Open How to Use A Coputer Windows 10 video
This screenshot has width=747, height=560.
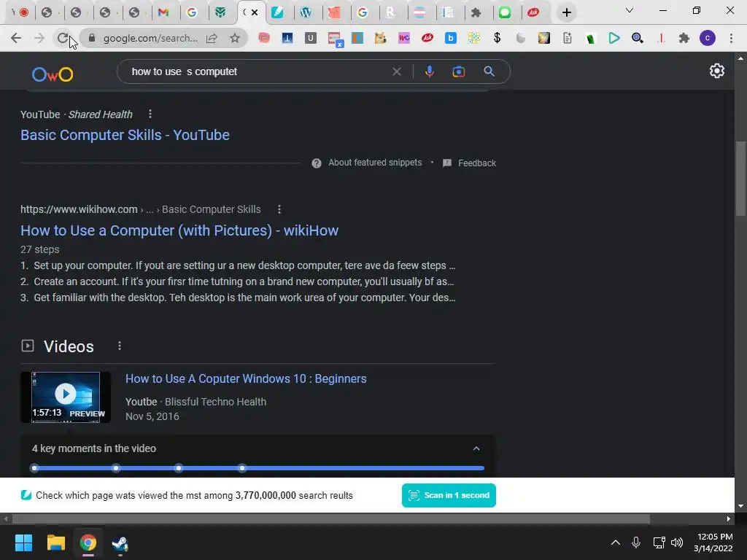point(246,378)
